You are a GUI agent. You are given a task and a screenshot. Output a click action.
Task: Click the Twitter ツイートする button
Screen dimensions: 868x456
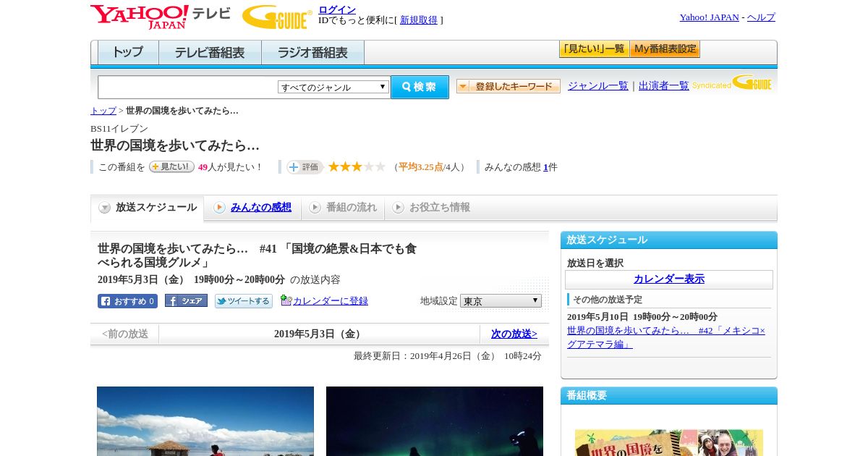(244, 301)
